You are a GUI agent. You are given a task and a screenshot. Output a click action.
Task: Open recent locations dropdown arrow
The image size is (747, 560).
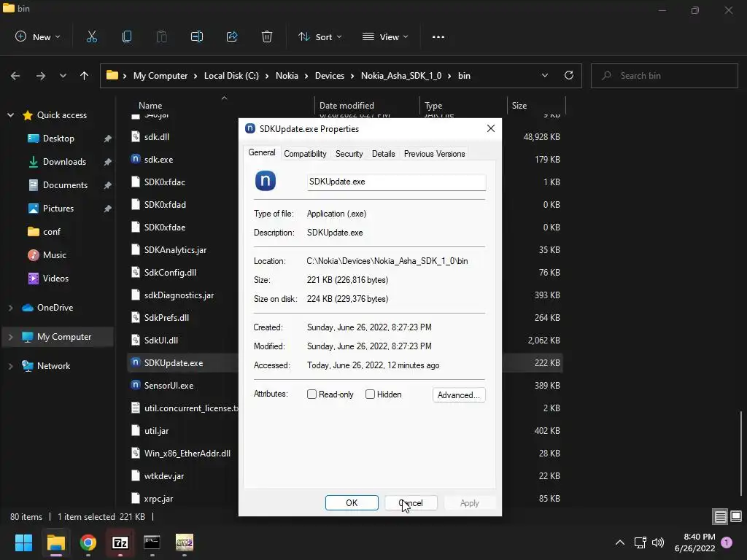point(63,76)
